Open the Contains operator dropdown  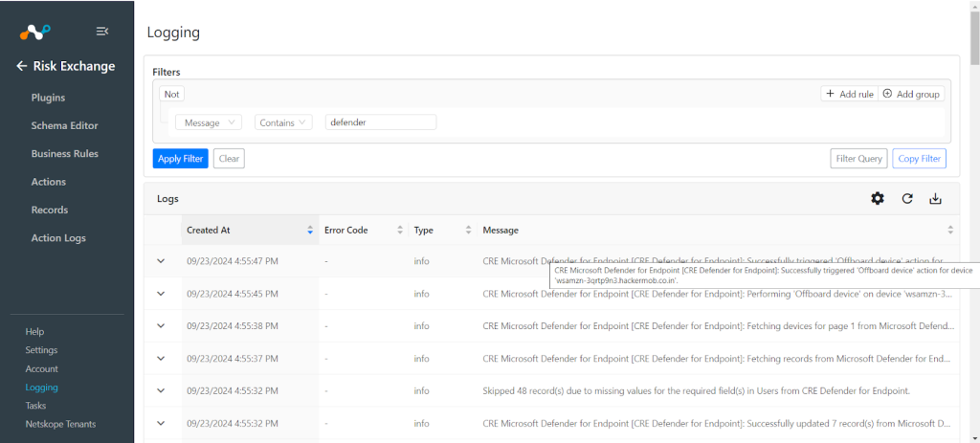click(x=283, y=122)
